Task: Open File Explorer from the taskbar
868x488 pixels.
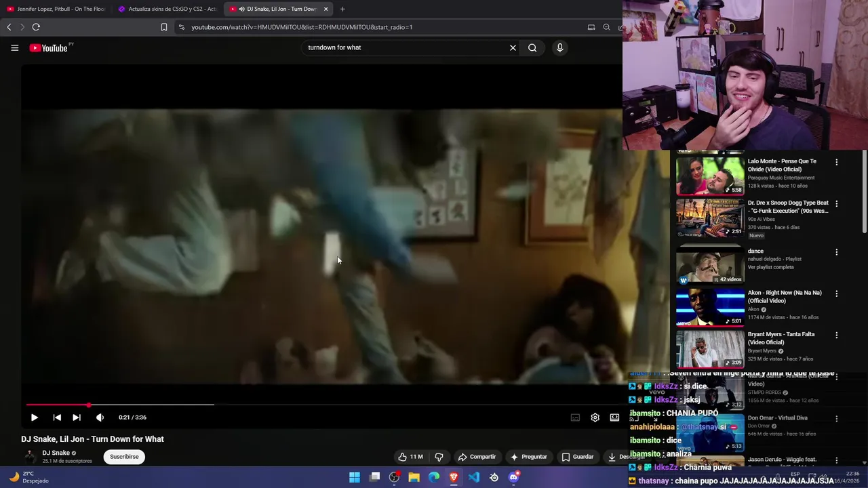Action: click(414, 478)
